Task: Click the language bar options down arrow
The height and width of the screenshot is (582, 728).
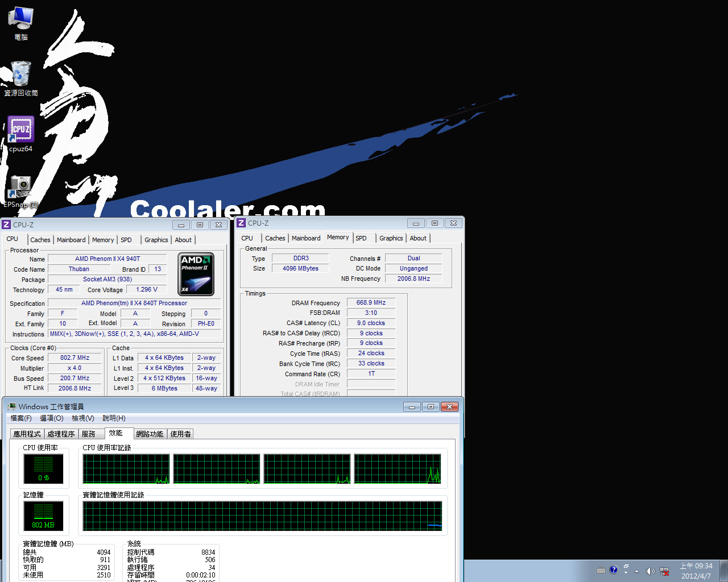Action: pos(626,573)
